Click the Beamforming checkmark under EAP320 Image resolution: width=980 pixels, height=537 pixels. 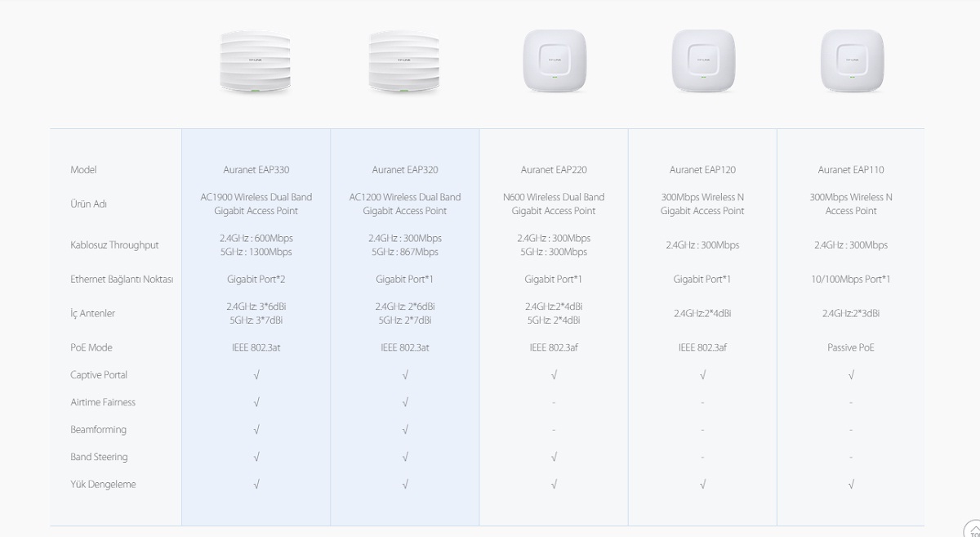coord(405,430)
